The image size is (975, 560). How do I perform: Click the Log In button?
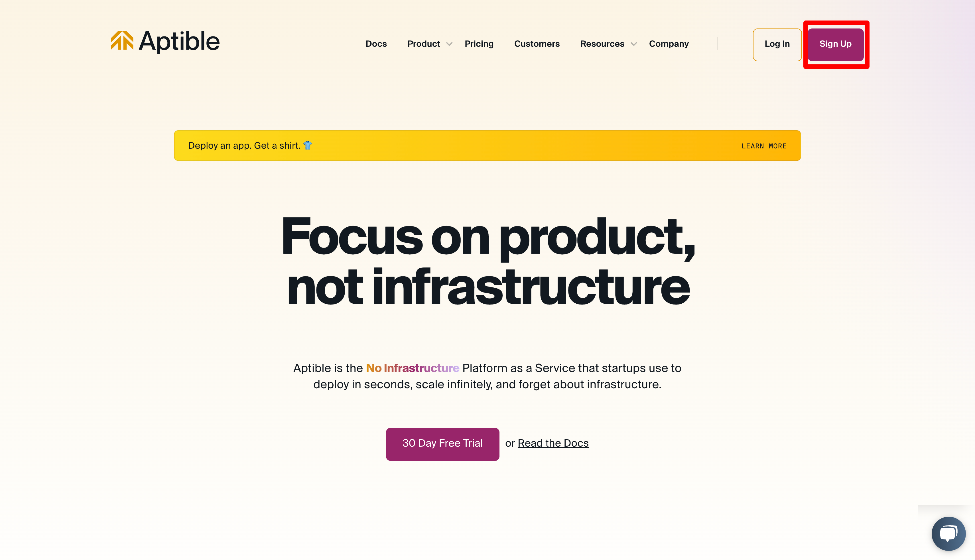(777, 45)
